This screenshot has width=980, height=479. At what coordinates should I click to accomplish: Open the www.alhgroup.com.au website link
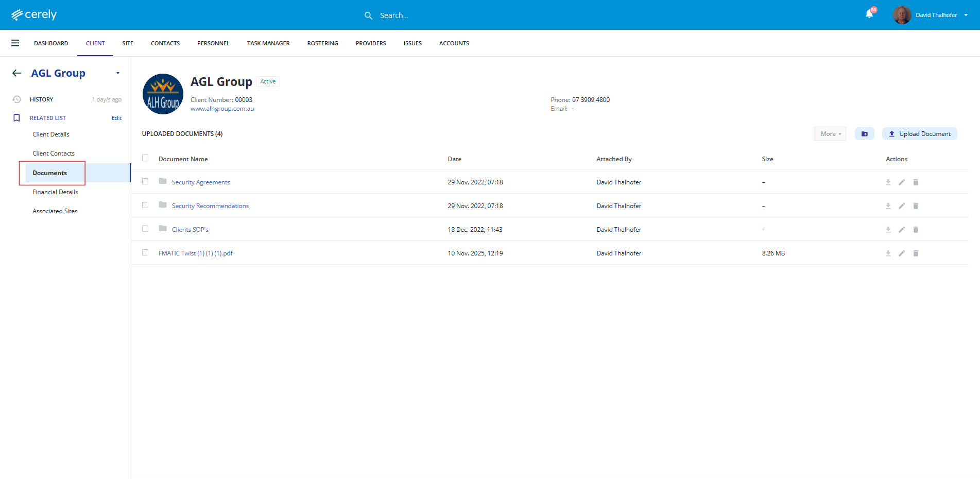point(222,109)
